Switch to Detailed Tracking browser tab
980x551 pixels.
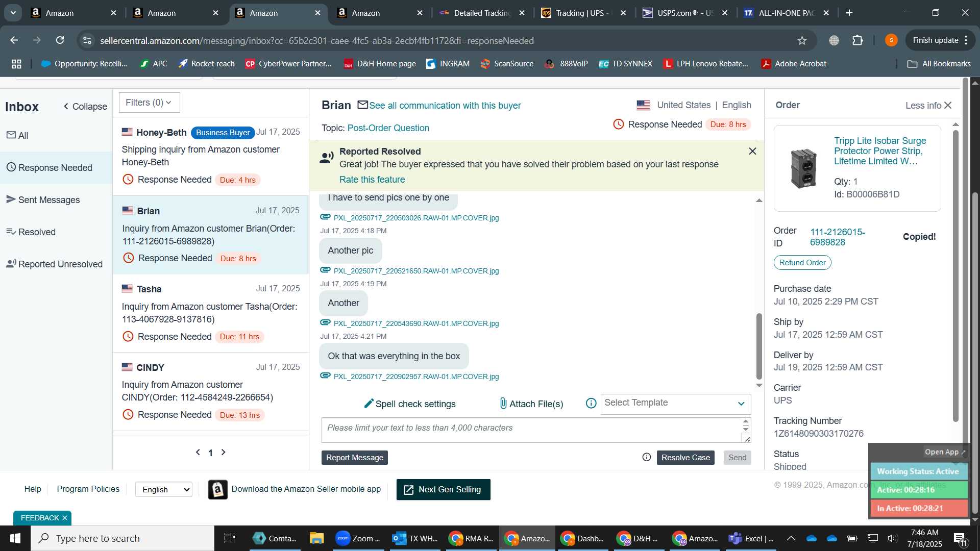(x=482, y=13)
